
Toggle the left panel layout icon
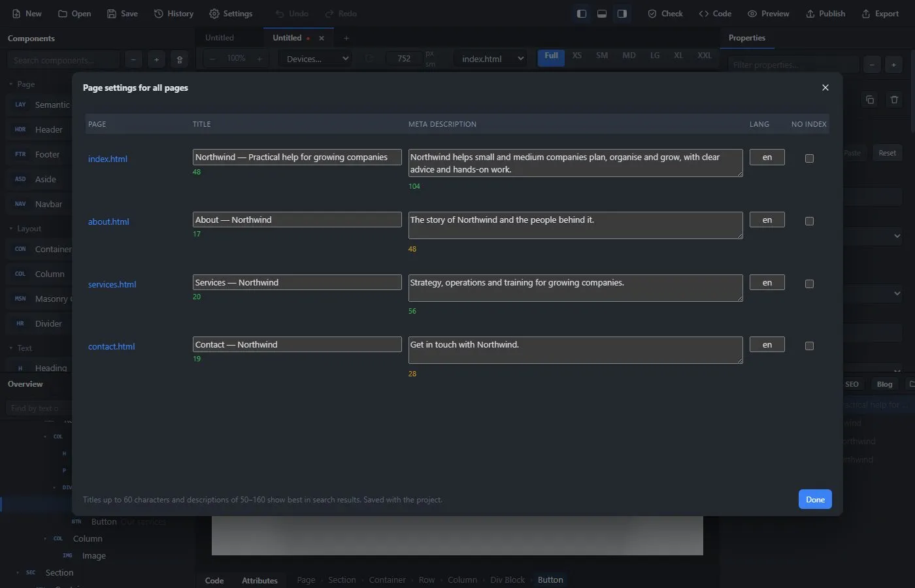[x=581, y=14]
